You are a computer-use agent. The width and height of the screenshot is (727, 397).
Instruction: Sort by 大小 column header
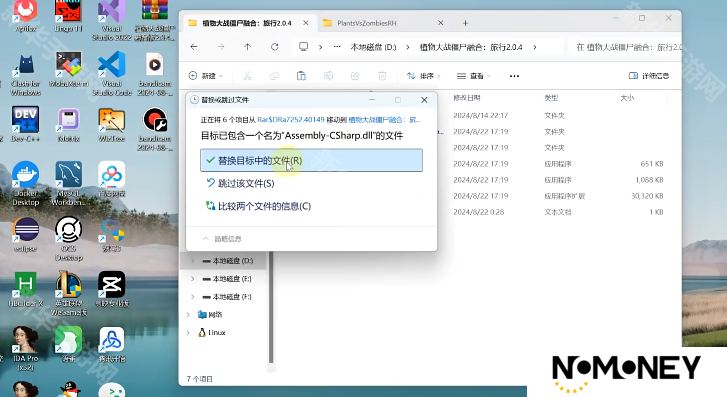[627, 98]
